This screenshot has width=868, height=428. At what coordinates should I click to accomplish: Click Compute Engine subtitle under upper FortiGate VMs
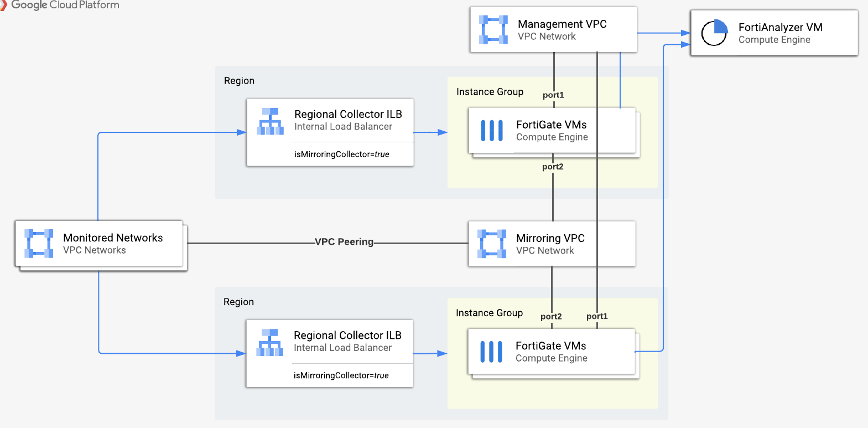[552, 137]
